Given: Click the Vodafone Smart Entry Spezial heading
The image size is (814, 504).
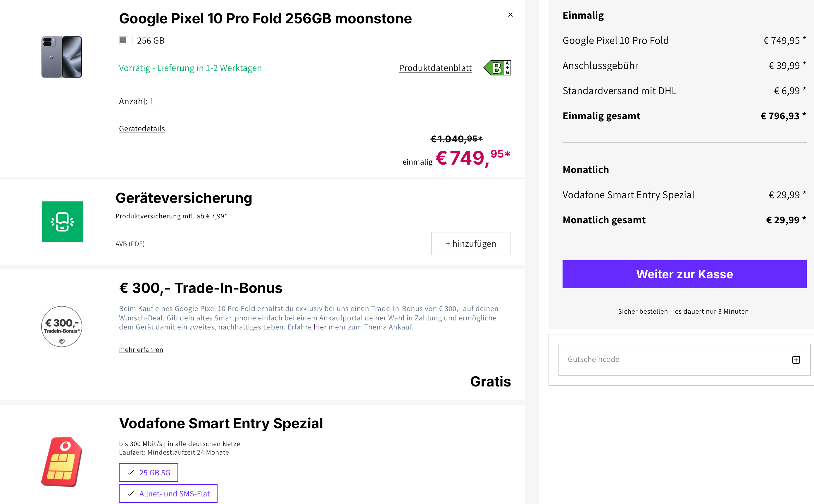Looking at the screenshot, I should tap(221, 423).
